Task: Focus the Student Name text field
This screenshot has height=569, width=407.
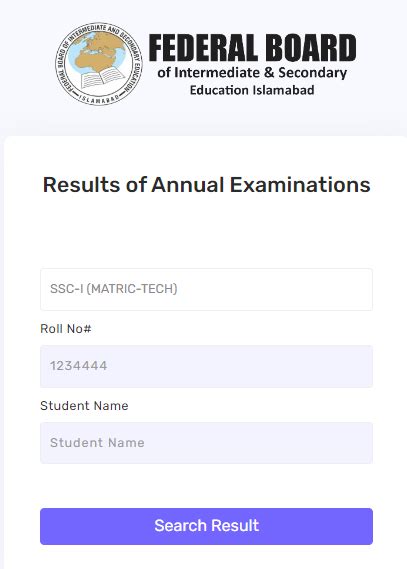Action: pos(206,443)
